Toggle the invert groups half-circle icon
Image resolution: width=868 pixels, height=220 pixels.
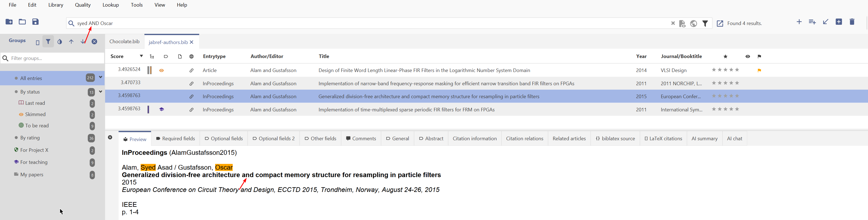click(x=60, y=42)
